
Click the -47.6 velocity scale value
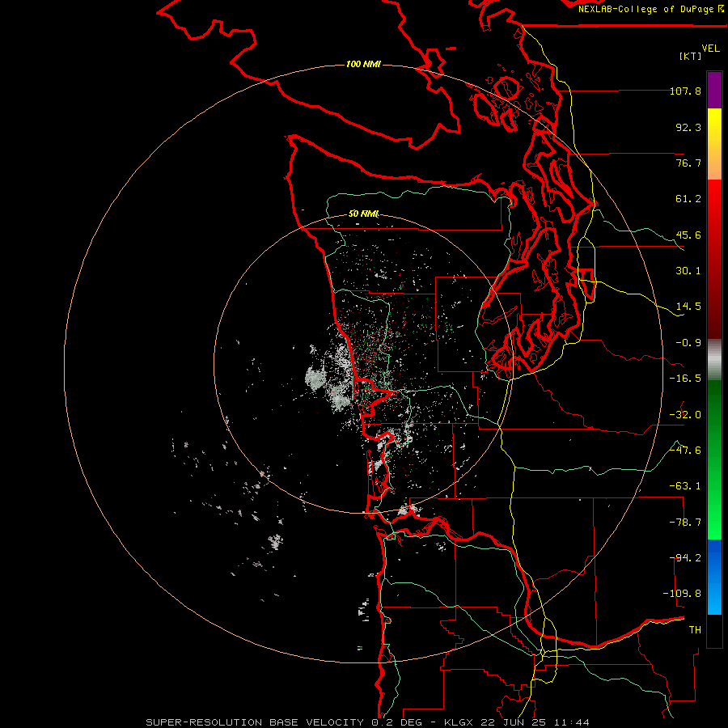(x=685, y=451)
